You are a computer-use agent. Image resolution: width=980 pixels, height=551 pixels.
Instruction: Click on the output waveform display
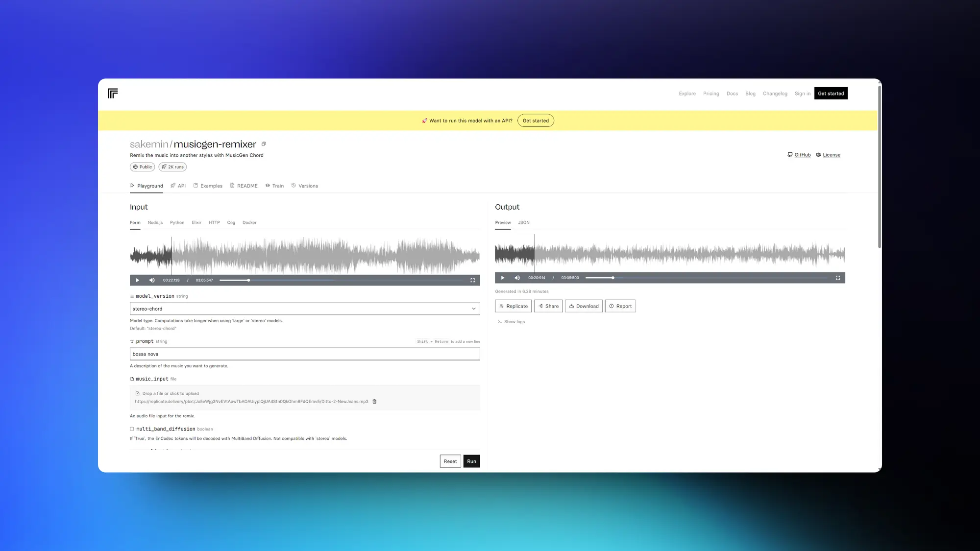(x=670, y=253)
